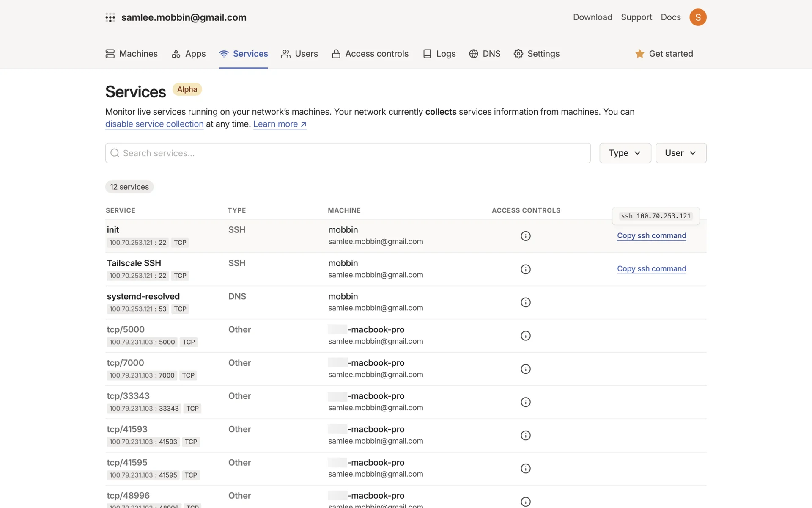Open the Machines tab
The image size is (812, 508).
(x=132, y=54)
